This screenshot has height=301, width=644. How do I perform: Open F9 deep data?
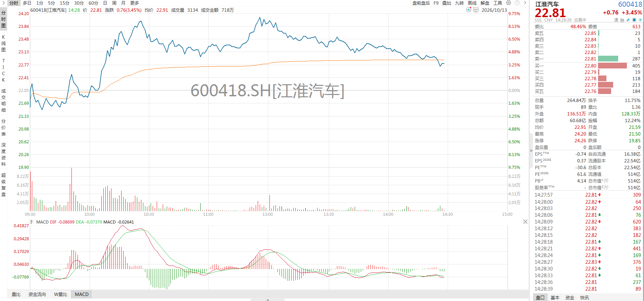[436, 3]
